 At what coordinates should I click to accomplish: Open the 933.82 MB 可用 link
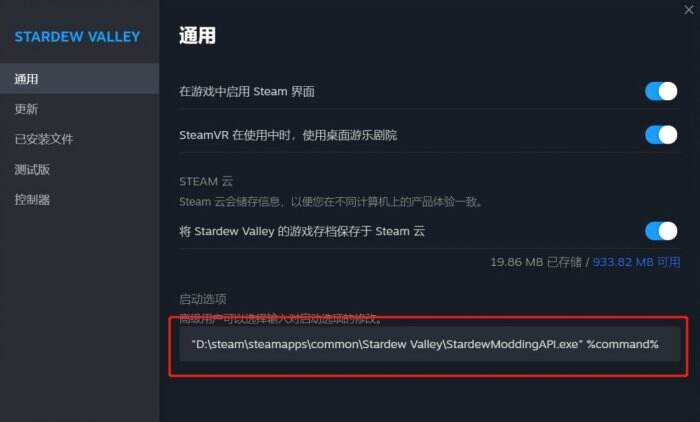pos(636,262)
